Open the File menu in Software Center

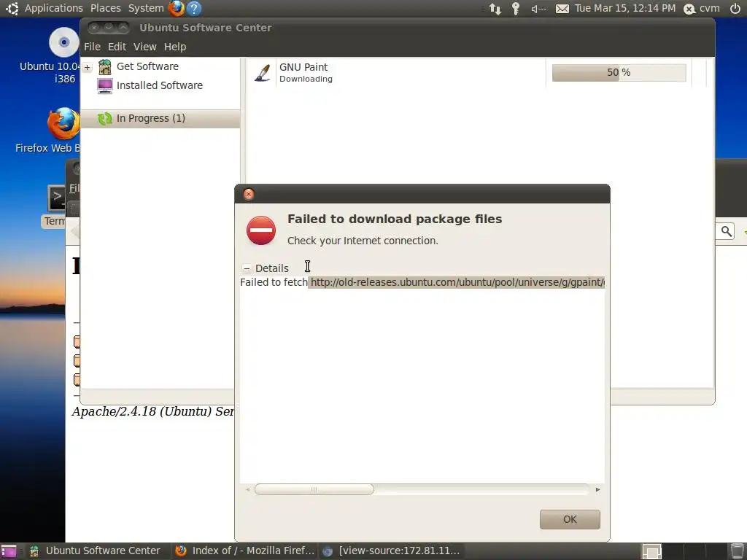pyautogui.click(x=92, y=47)
